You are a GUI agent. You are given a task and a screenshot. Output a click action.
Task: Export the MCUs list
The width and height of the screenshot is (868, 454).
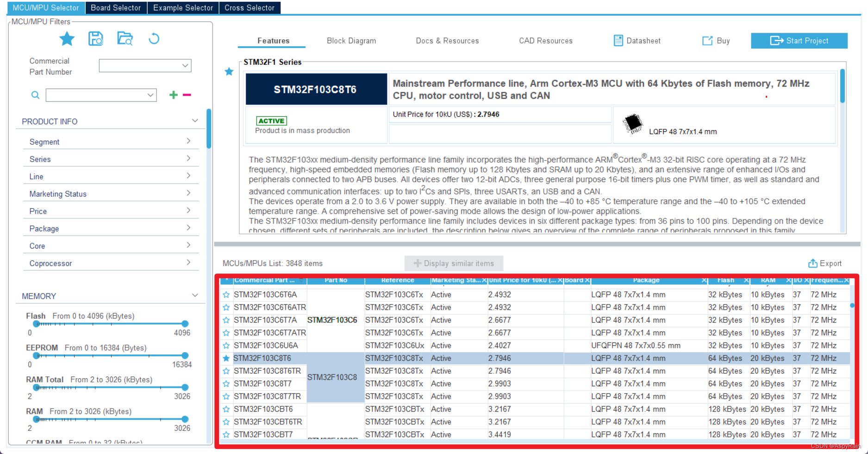(825, 263)
